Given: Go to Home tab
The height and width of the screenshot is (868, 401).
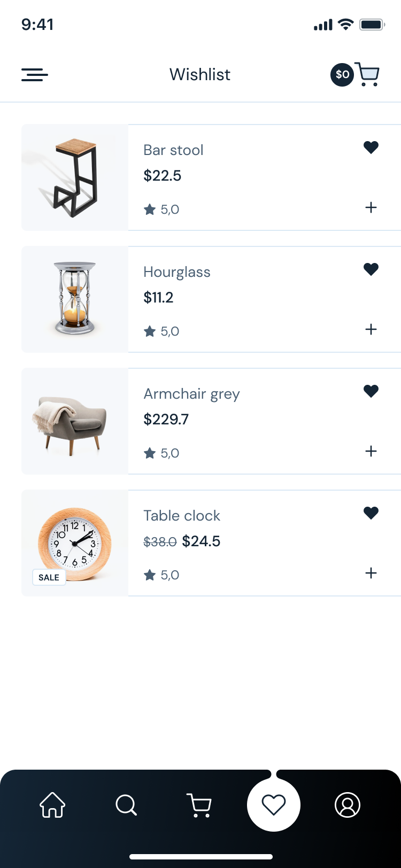Looking at the screenshot, I should pos(52,805).
